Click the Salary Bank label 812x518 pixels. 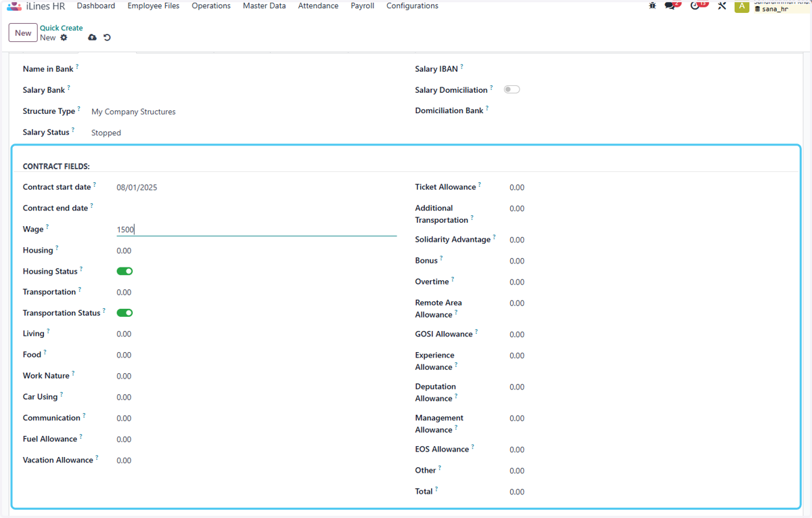(44, 90)
